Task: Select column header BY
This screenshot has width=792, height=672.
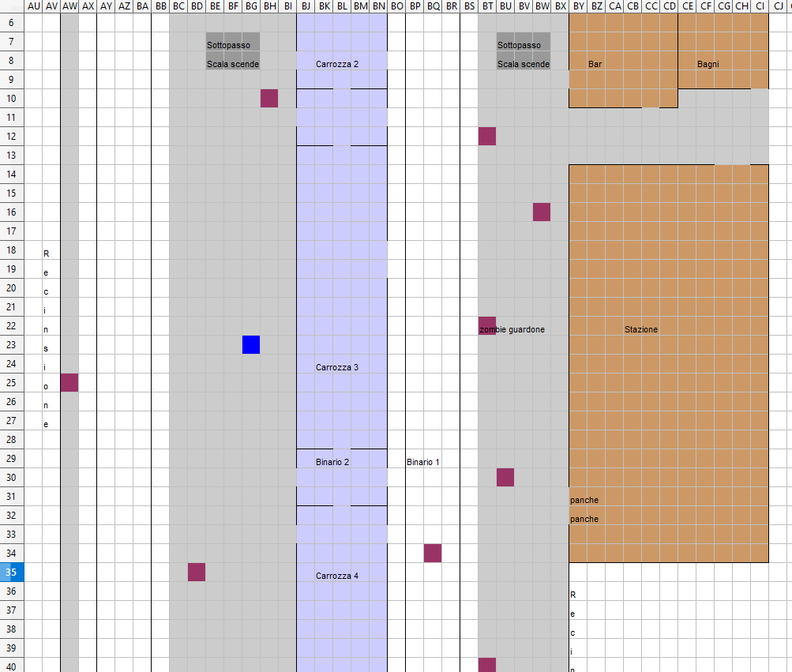Action: pyautogui.click(x=578, y=6)
